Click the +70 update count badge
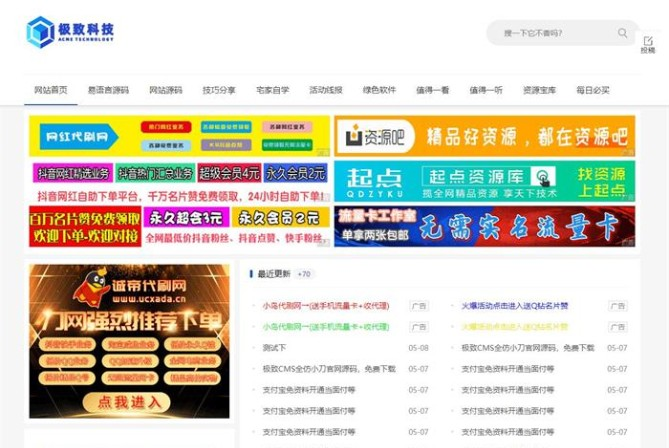 coord(304,274)
